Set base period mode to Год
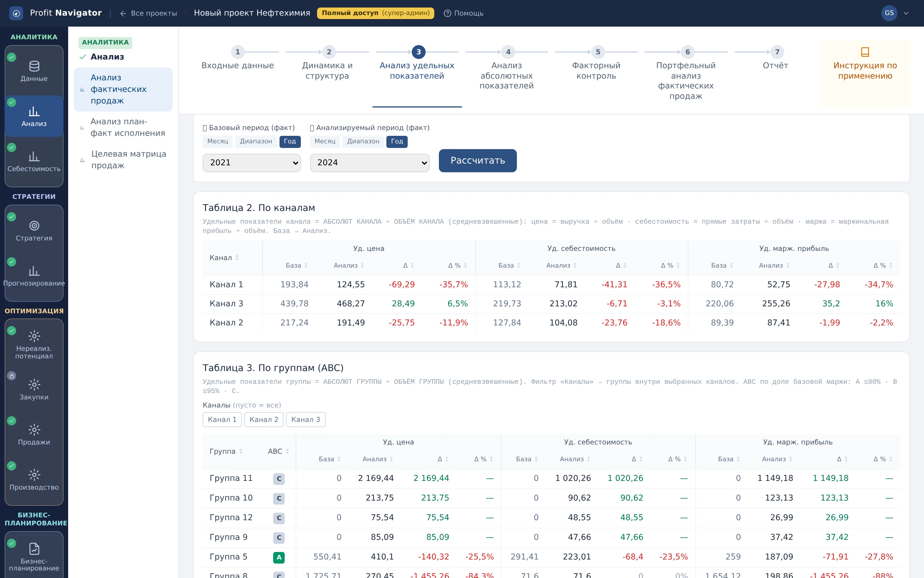The width and height of the screenshot is (924, 578). click(x=290, y=141)
